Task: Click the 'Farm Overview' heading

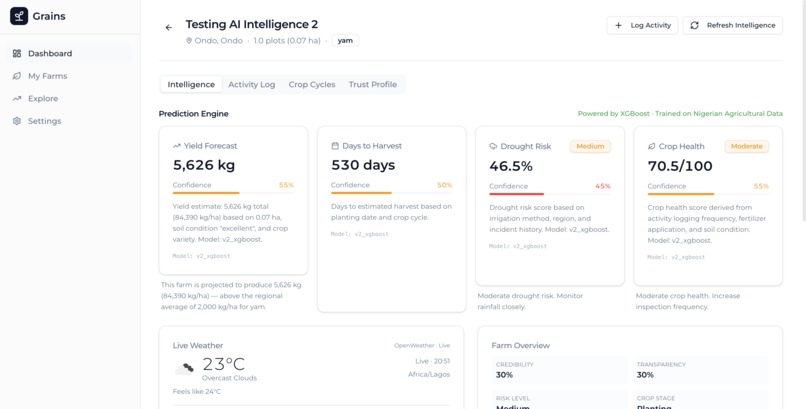Action: (x=521, y=346)
